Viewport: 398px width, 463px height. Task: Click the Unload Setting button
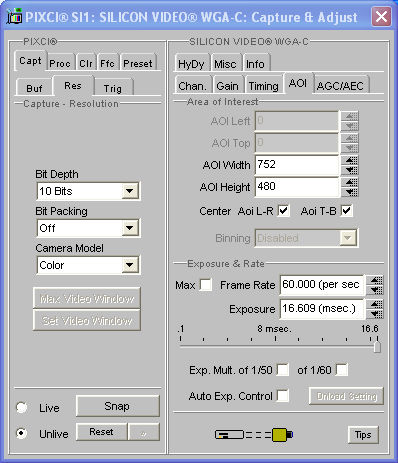[x=346, y=396]
